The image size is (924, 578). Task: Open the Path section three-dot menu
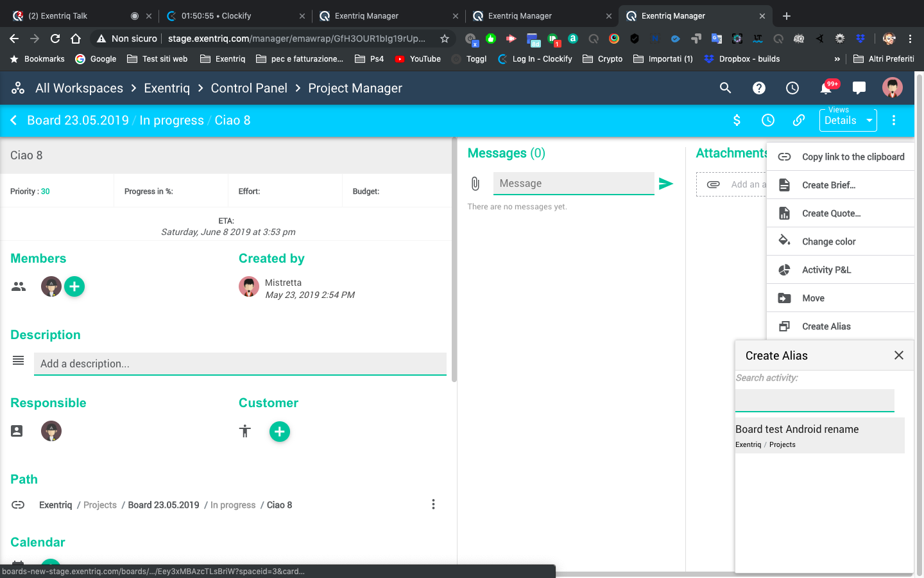[x=433, y=505]
